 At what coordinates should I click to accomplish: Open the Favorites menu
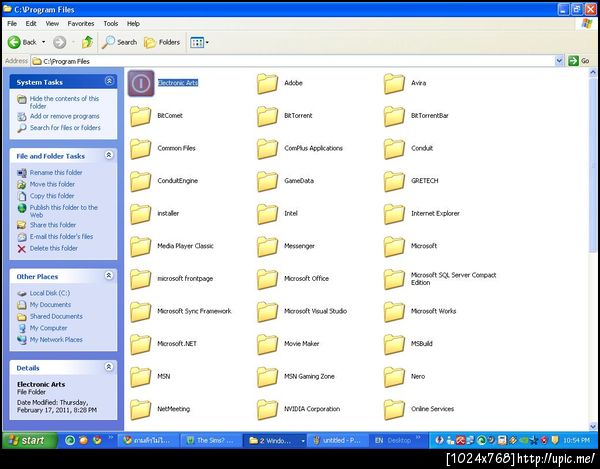coord(81,24)
